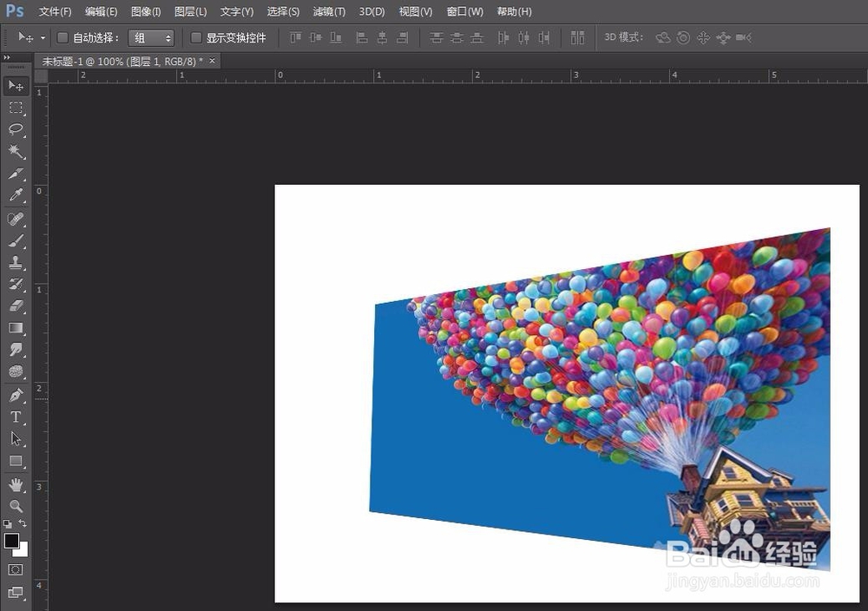Distribute horizontal centers
This screenshot has height=611, width=868.
523,37
